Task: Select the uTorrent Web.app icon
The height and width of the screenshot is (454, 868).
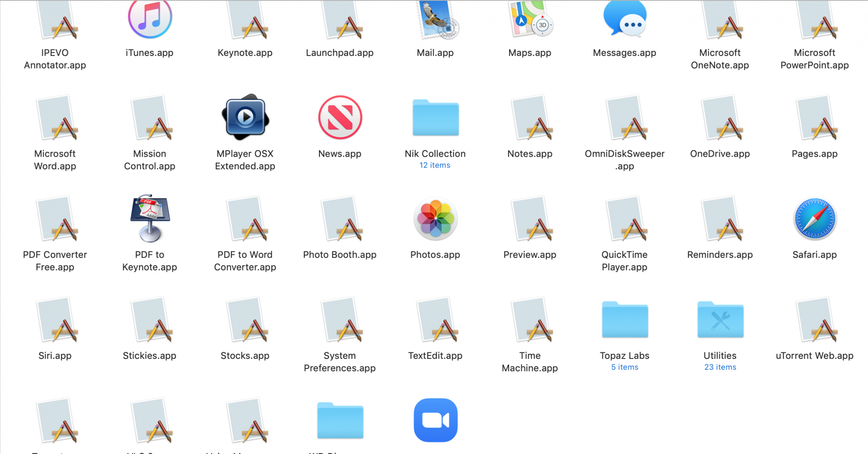Action: [x=817, y=320]
